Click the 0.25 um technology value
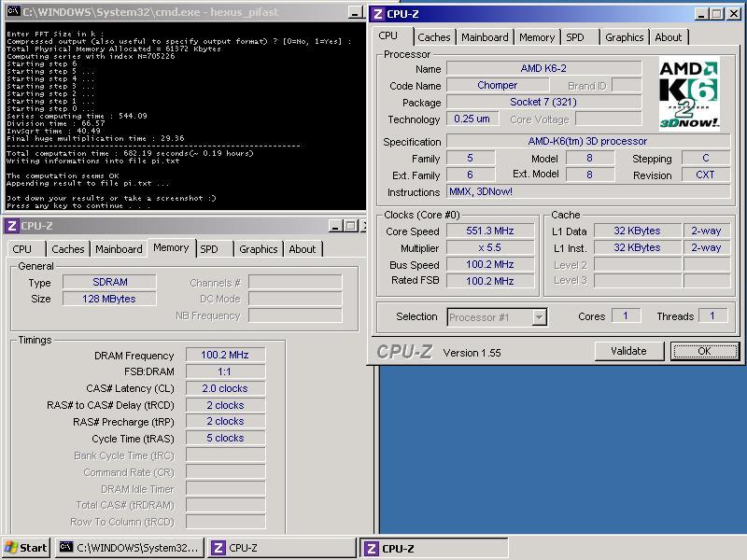 [472, 119]
